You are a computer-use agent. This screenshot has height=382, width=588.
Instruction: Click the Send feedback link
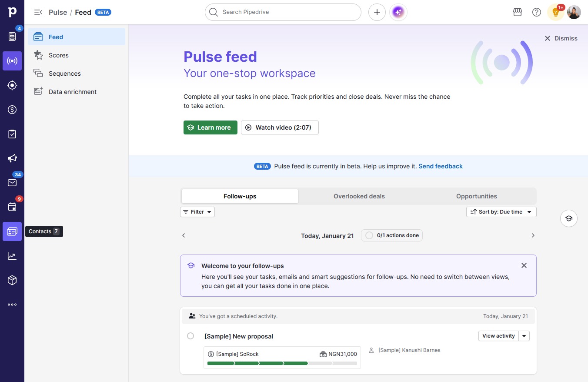(x=441, y=166)
